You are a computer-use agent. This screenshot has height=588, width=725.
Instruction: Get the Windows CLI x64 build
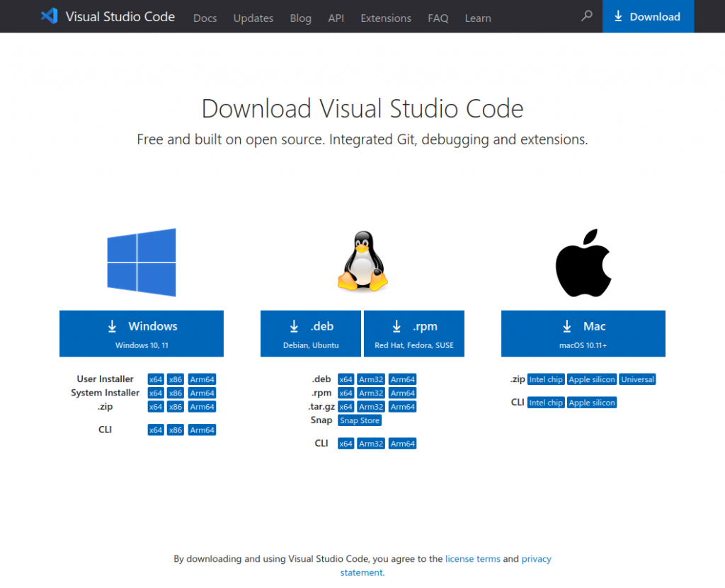tap(156, 430)
